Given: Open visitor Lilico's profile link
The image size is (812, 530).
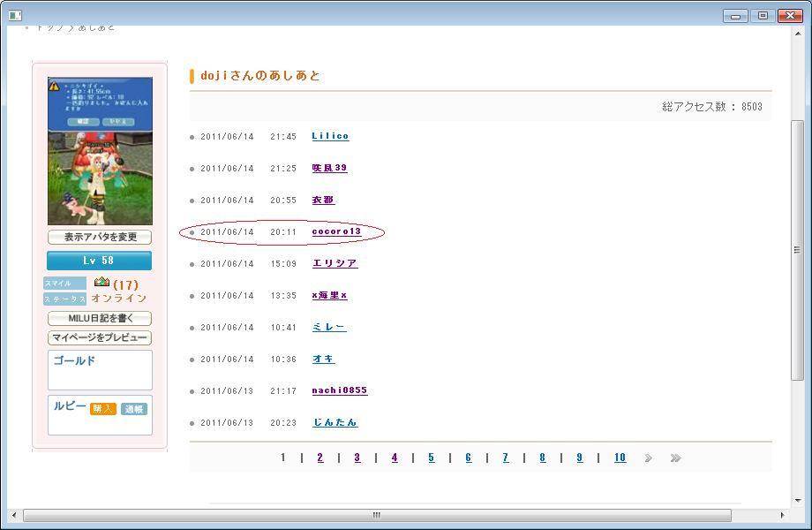Looking at the screenshot, I should (x=330, y=136).
